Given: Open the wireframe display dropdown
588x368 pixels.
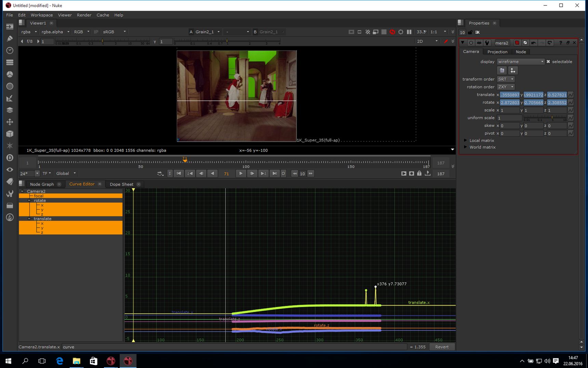Looking at the screenshot, I should (x=520, y=62).
